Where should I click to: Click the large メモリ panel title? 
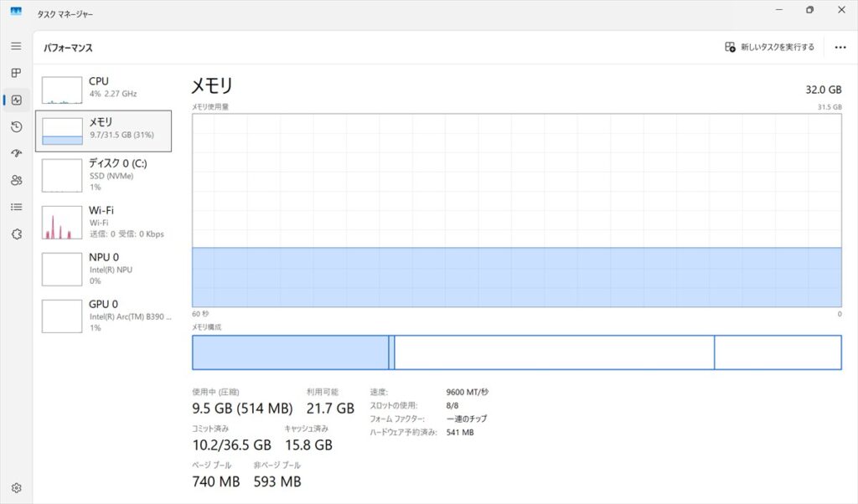(212, 86)
